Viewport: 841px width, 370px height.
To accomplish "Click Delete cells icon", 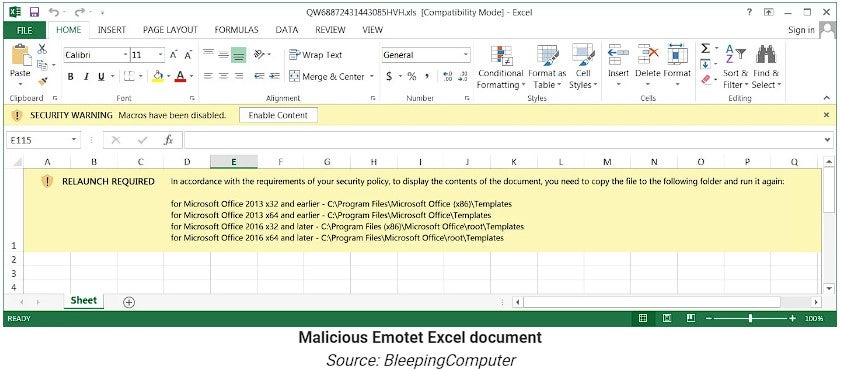I will tap(647, 55).
